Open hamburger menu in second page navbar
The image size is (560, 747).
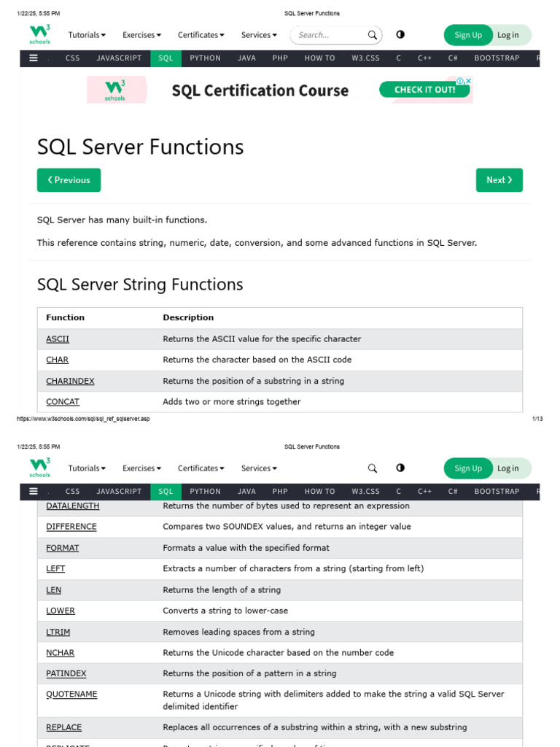(x=34, y=492)
